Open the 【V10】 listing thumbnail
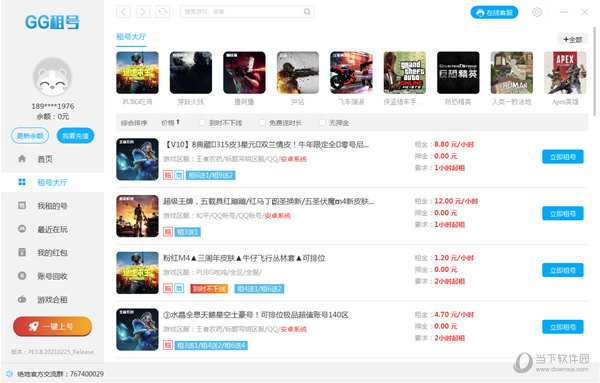The height and width of the screenshot is (383, 600). [x=137, y=159]
